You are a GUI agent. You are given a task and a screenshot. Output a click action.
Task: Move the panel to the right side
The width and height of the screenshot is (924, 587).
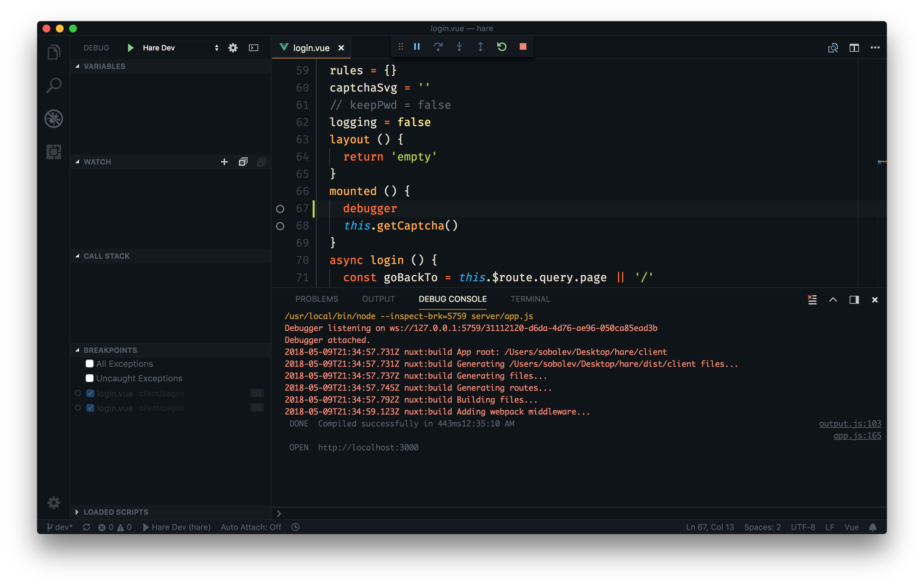point(854,299)
